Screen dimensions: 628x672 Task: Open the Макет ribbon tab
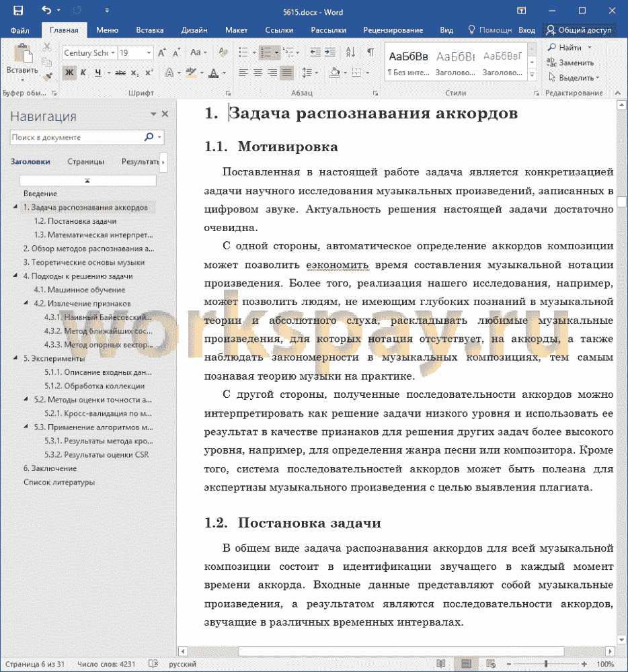(236, 30)
